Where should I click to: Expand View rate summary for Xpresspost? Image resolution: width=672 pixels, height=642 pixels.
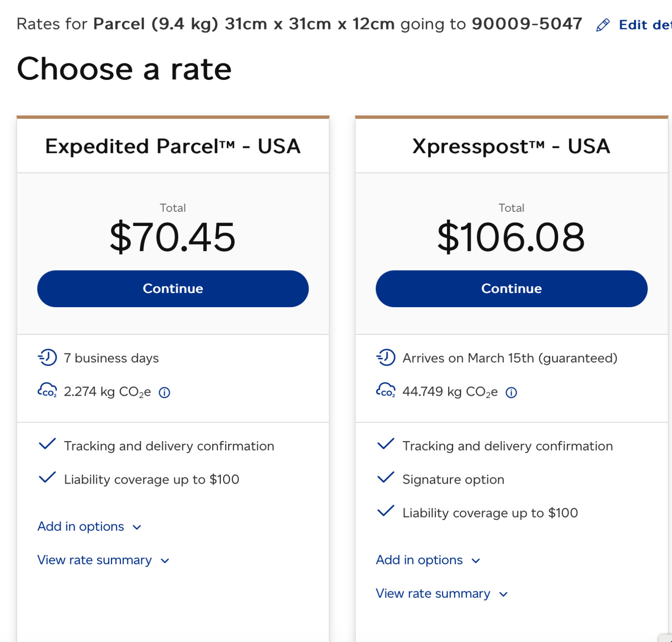click(x=442, y=594)
